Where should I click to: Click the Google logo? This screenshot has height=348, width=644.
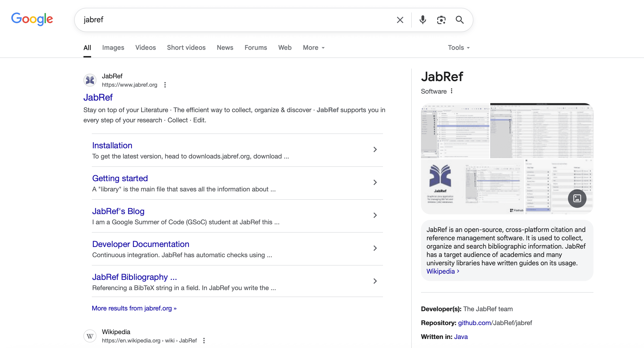tap(32, 19)
